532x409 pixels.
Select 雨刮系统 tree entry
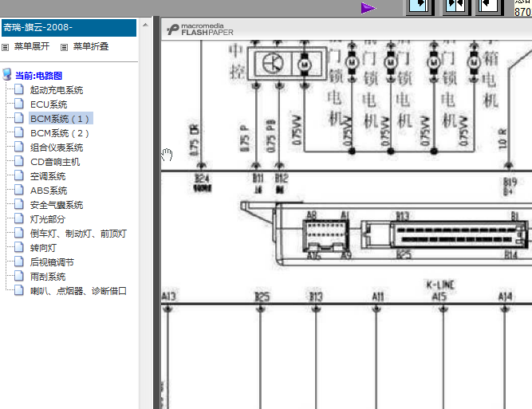[48, 277]
